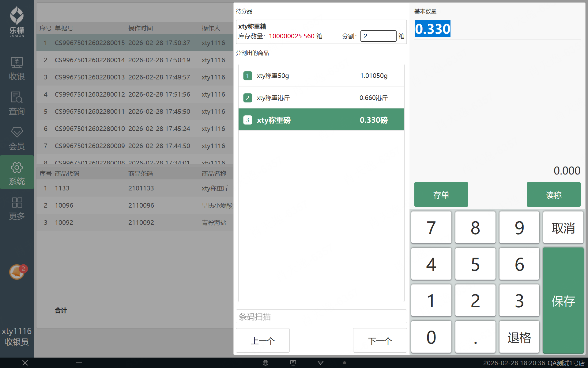This screenshot has height=368, width=588.
Task: Click the globe icon in bottom bar
Action: click(x=266, y=363)
